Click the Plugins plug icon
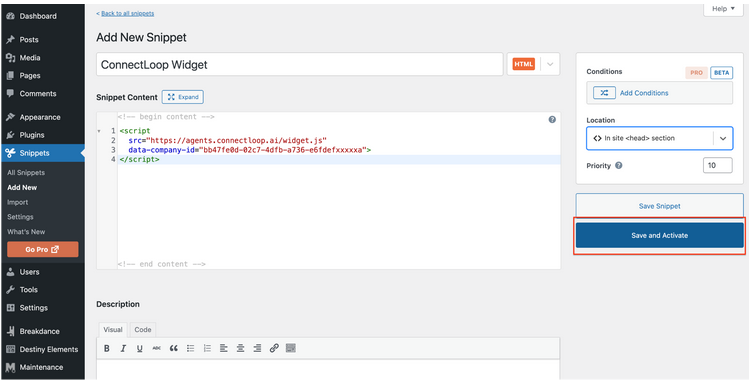This screenshot has height=382, width=749. pyautogui.click(x=11, y=135)
